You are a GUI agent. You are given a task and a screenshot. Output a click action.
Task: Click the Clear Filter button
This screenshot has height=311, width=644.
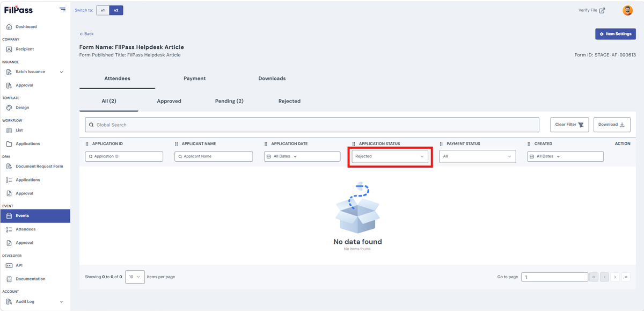coord(570,125)
